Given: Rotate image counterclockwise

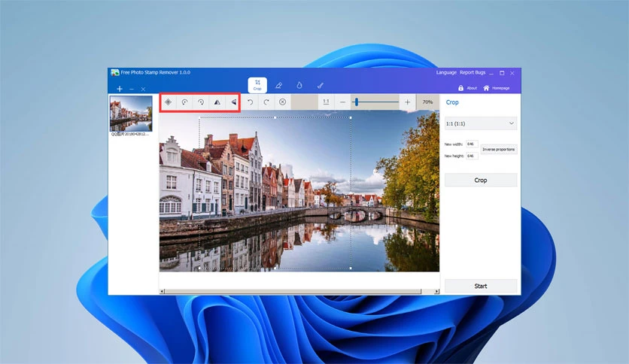Looking at the screenshot, I should coord(184,102).
